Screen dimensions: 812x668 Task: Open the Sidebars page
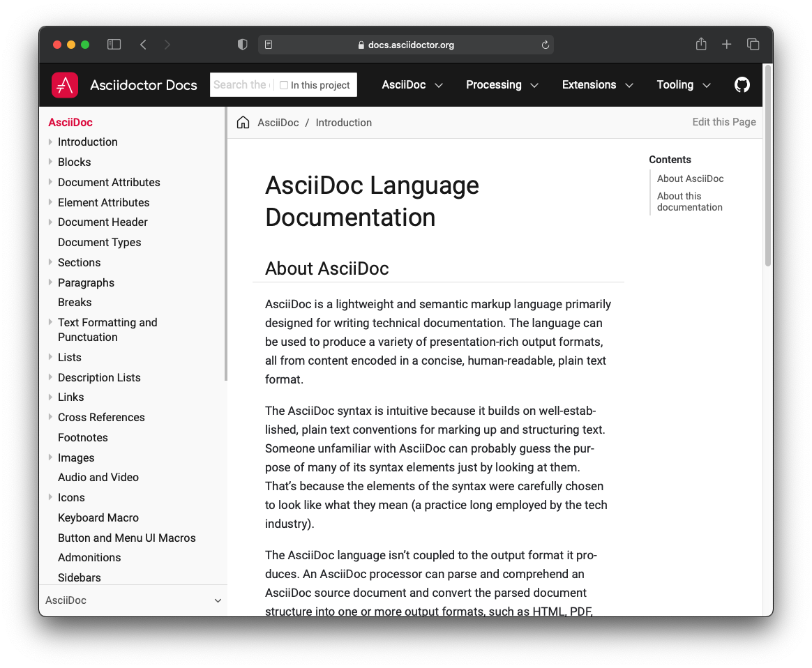[80, 577]
